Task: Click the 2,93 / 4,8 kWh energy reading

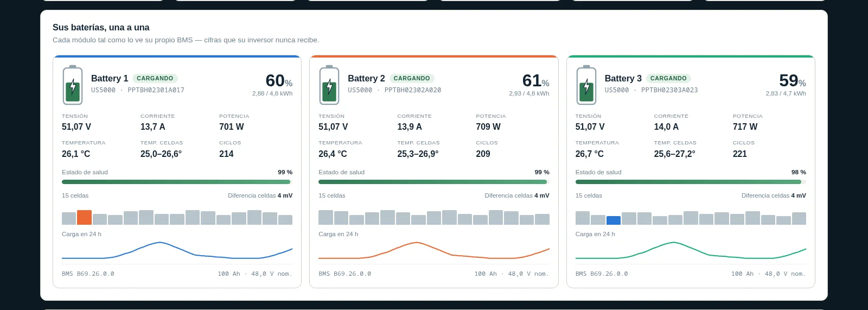Action: coord(529,93)
